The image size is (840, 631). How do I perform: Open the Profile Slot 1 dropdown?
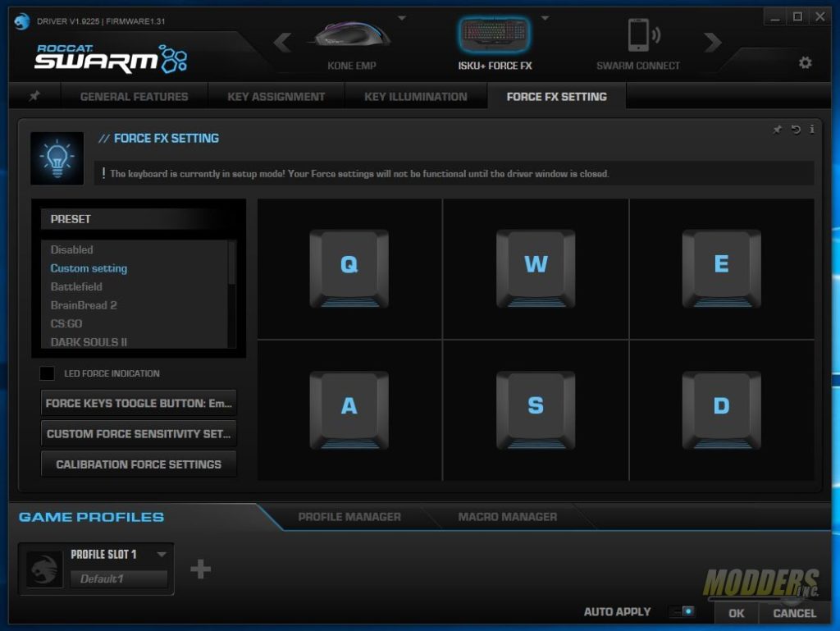click(x=162, y=555)
